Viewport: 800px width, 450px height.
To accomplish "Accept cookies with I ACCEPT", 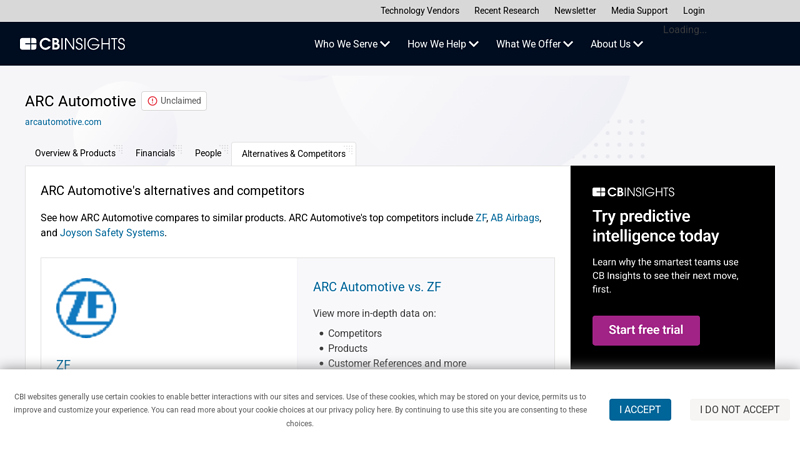I will coord(640,410).
